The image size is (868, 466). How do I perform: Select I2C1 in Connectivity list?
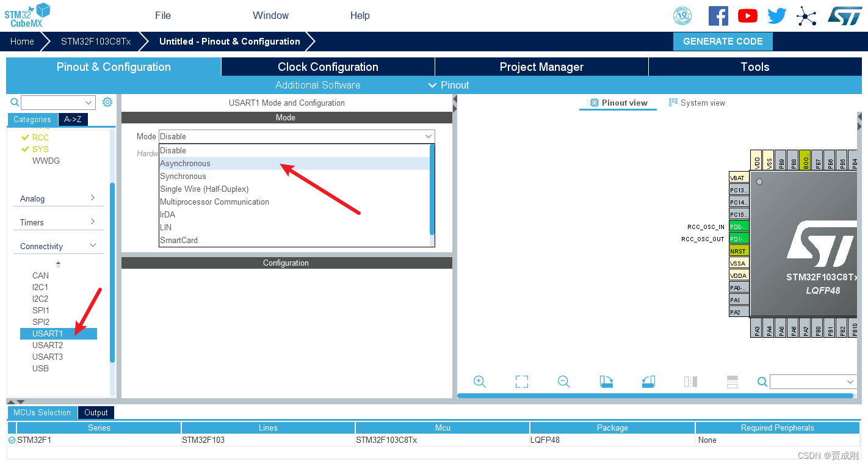click(40, 287)
